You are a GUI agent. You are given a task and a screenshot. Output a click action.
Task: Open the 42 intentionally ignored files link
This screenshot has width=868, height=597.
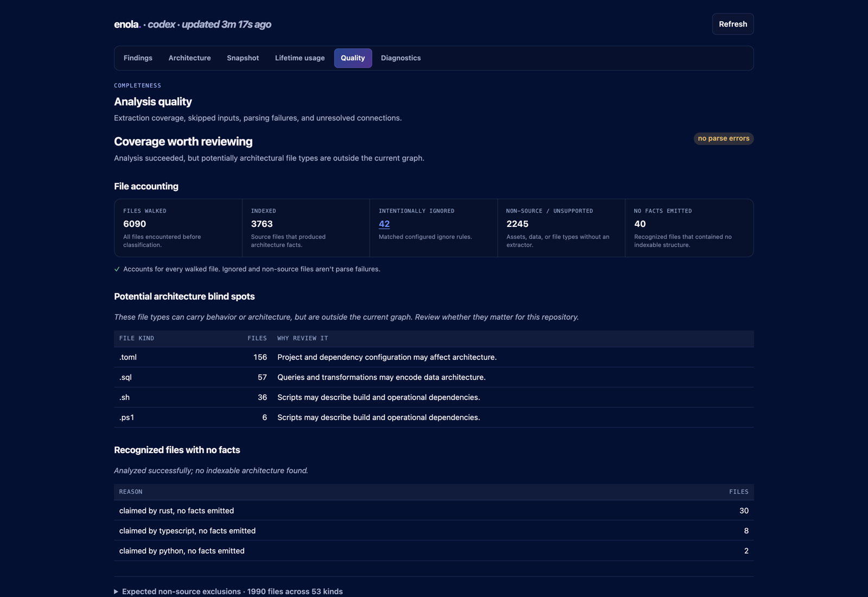(384, 224)
